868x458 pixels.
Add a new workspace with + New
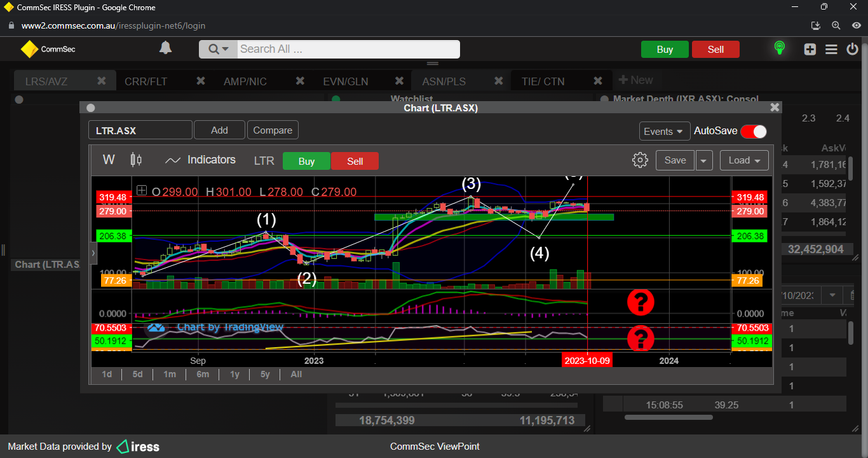[635, 80]
